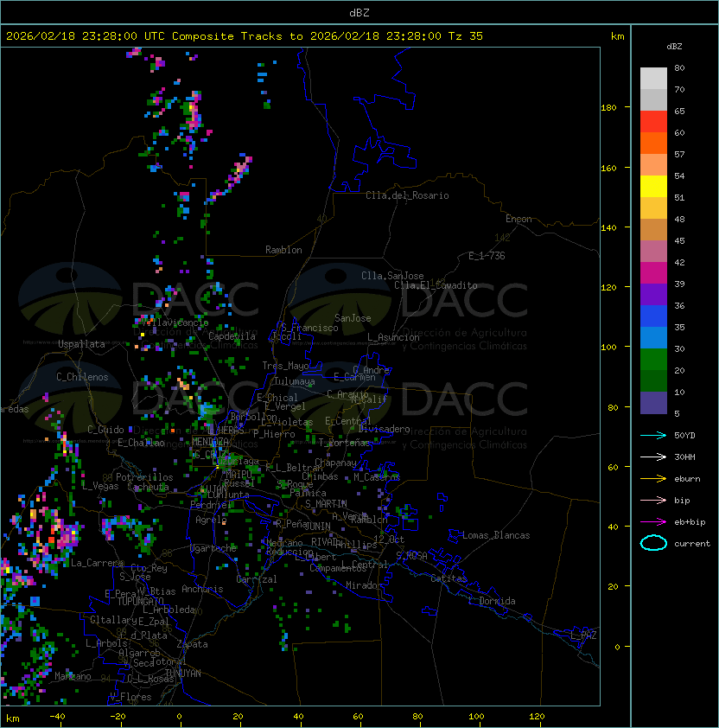Click the 'Catitas' map label

click(x=449, y=578)
